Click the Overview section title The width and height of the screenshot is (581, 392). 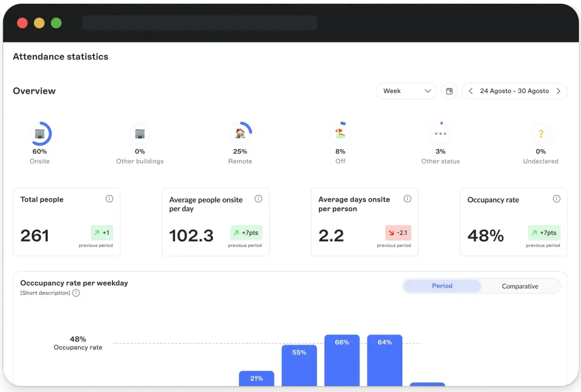point(34,91)
